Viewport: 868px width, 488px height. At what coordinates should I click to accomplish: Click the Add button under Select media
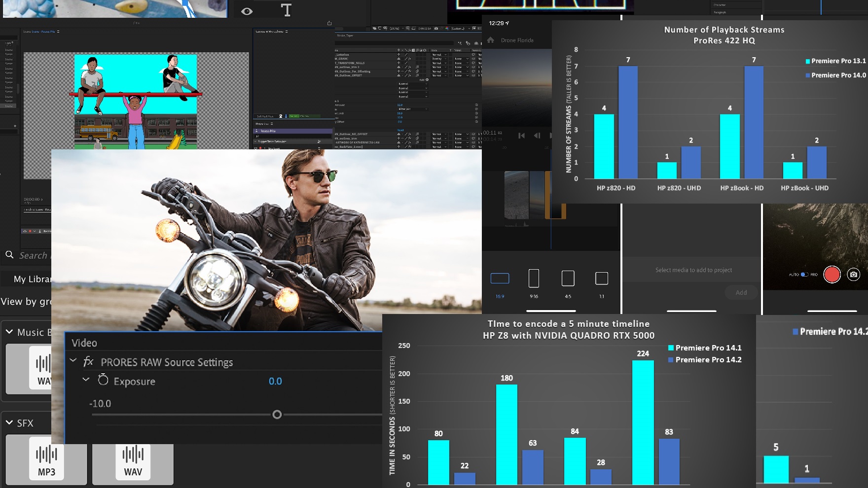(741, 293)
